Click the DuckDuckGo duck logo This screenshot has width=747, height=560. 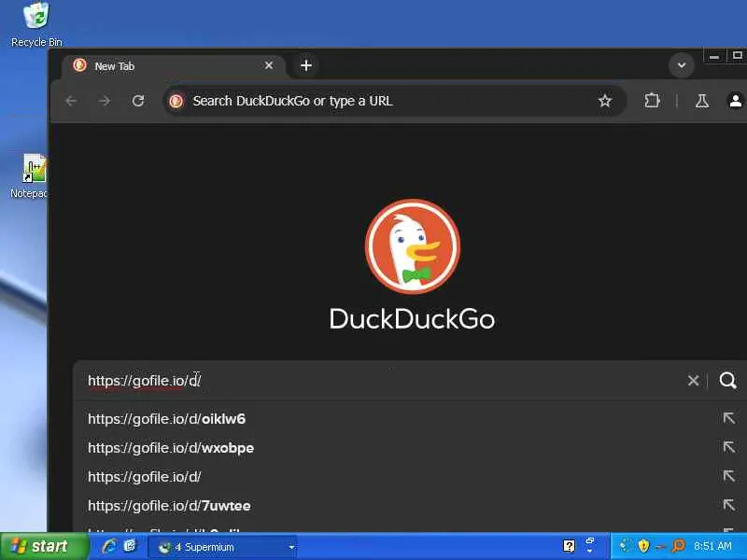(413, 246)
